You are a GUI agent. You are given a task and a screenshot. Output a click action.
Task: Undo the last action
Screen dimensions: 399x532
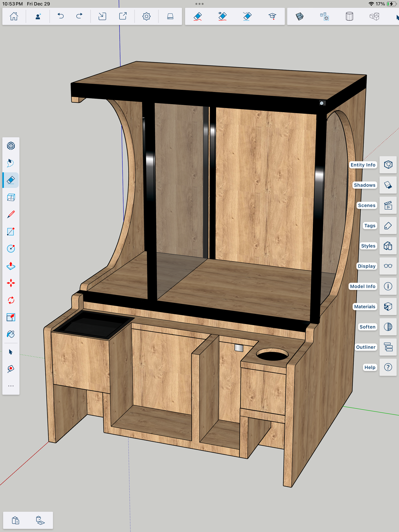[x=61, y=16]
